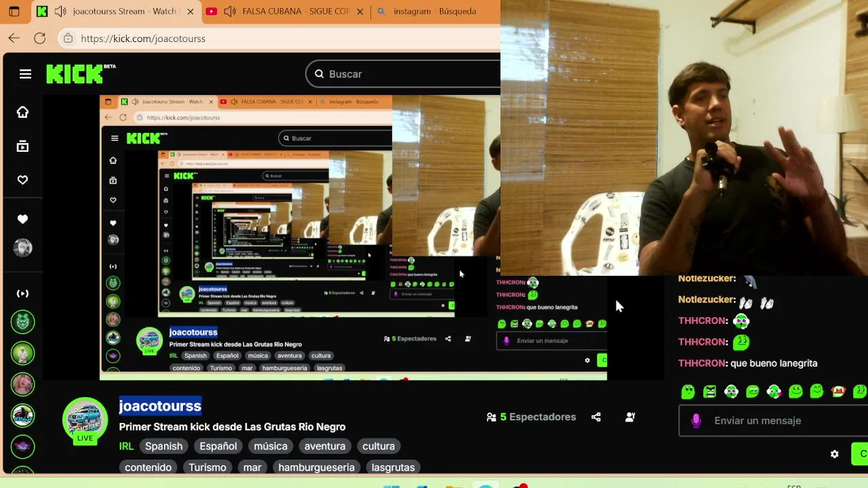Image resolution: width=868 pixels, height=488 pixels.
Task: Open the Kick hamburger menu
Action: pyautogui.click(x=25, y=74)
